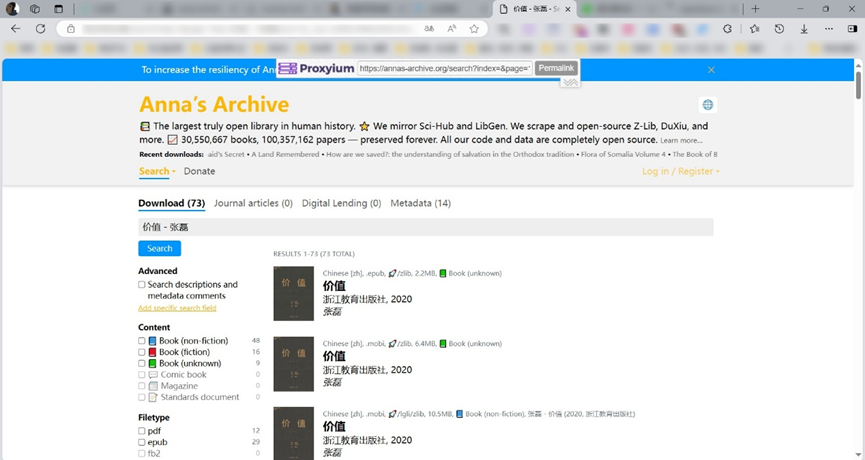Open tab actions menu icon

[58, 9]
